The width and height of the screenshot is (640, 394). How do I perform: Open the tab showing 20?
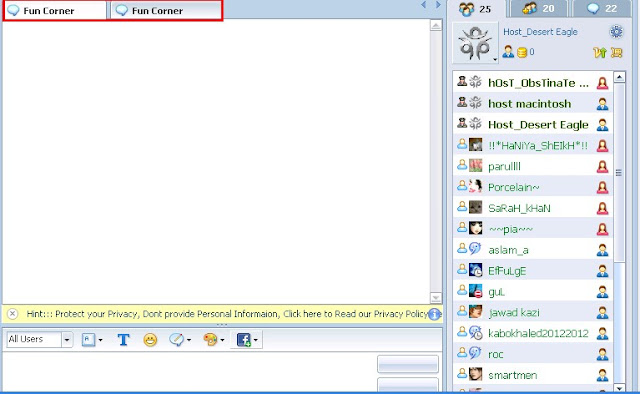click(539, 9)
